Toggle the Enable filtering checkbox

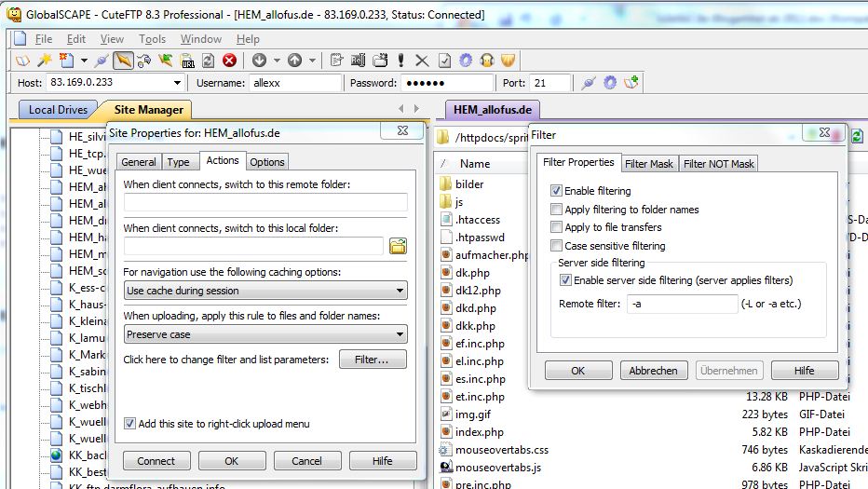click(556, 191)
